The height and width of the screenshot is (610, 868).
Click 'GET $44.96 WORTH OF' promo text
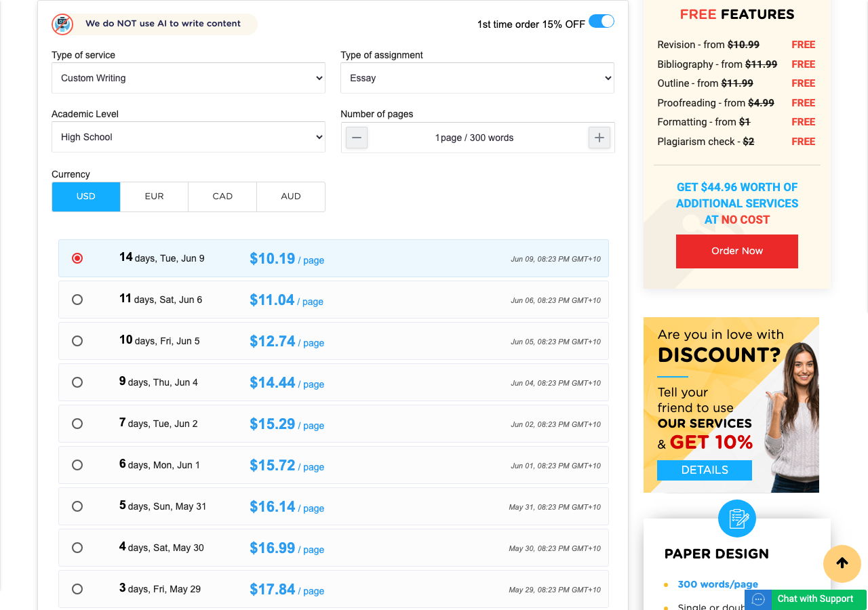pyautogui.click(x=737, y=187)
